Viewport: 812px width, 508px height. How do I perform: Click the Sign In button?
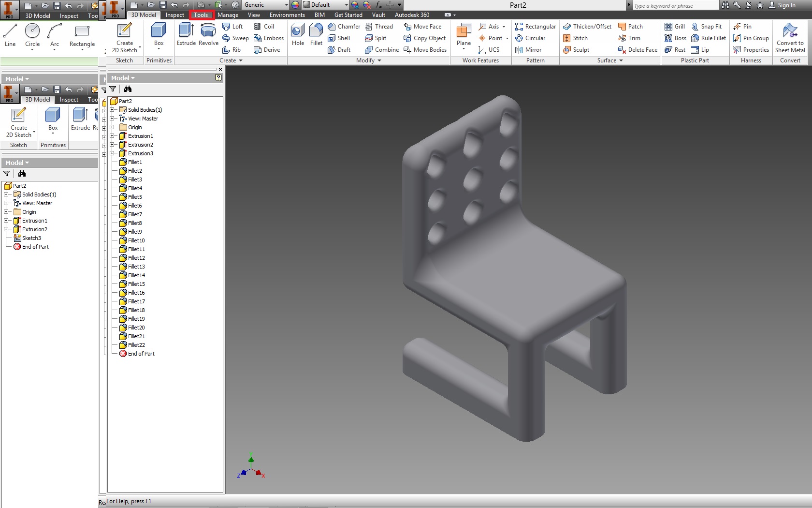coord(782,5)
